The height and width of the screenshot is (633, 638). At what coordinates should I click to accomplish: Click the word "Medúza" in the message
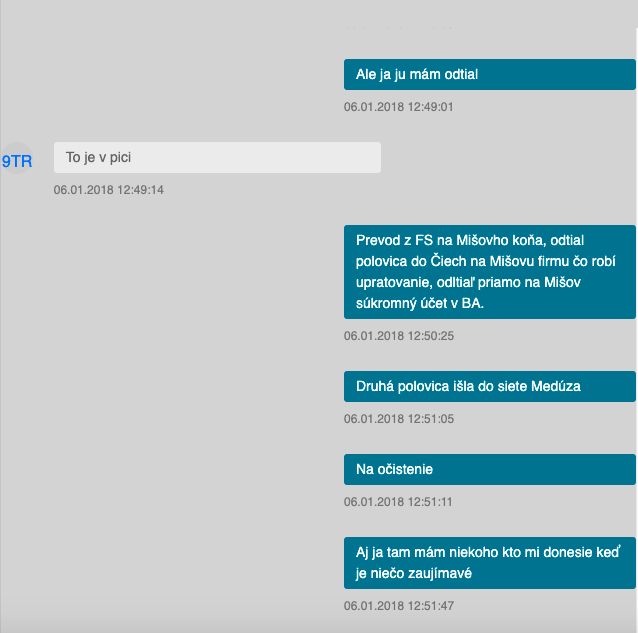click(x=559, y=386)
